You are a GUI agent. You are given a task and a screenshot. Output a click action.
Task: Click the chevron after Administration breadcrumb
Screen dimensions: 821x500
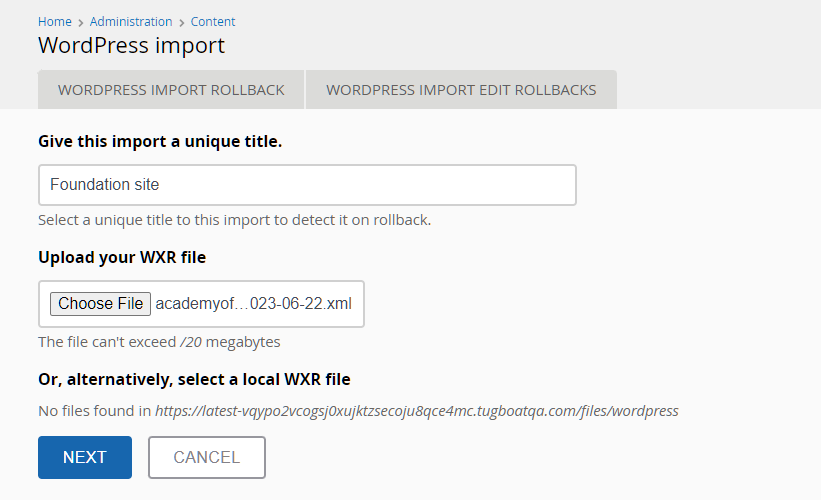point(180,22)
